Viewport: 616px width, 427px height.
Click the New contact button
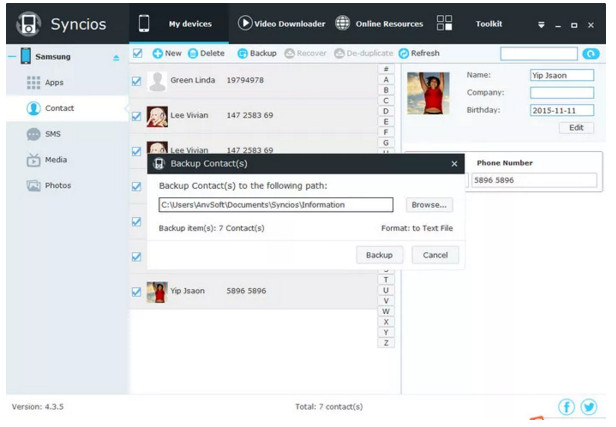coord(167,53)
